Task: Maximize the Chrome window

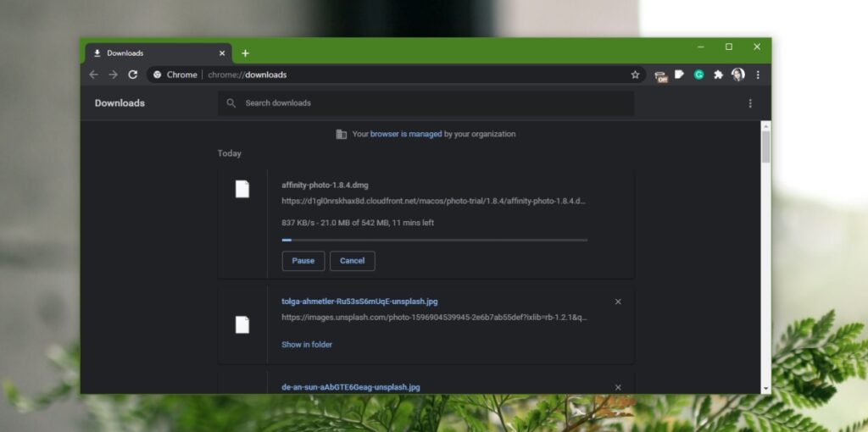Action: [729, 47]
